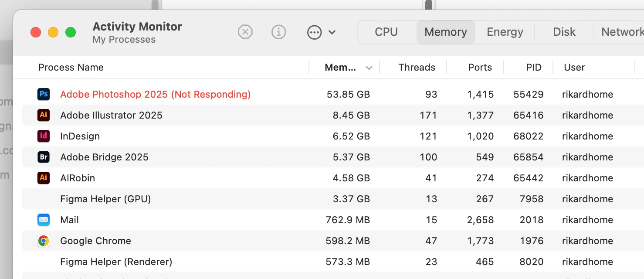This screenshot has width=644, height=279.
Task: Select the Not Responding Photoshop process name
Action: (x=155, y=94)
